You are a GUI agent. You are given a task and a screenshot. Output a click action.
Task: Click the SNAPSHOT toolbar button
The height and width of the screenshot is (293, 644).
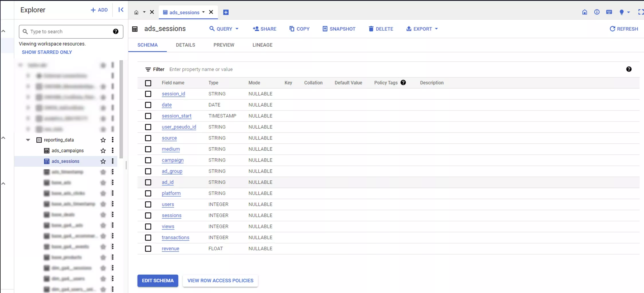point(339,29)
